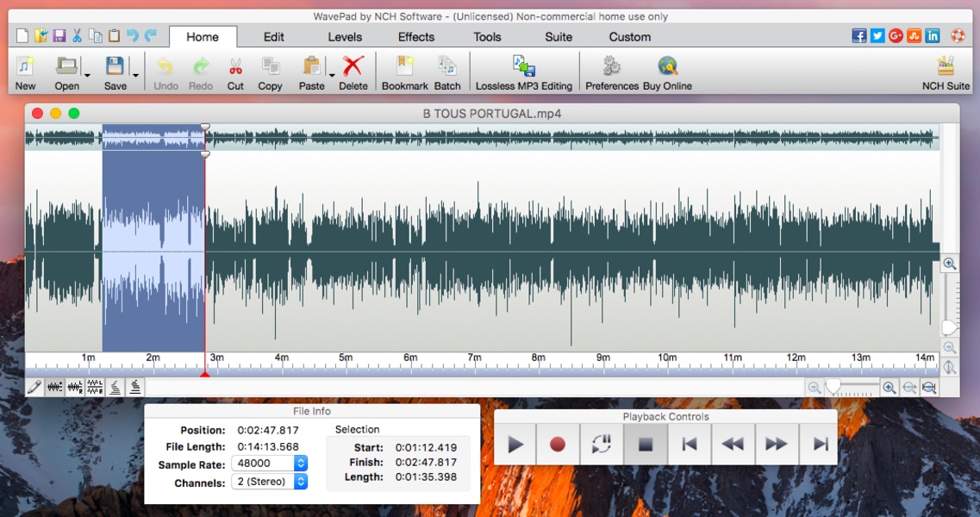Image resolution: width=980 pixels, height=517 pixels.
Task: Click the small undo arrow quick-access icon
Action: 133,35
